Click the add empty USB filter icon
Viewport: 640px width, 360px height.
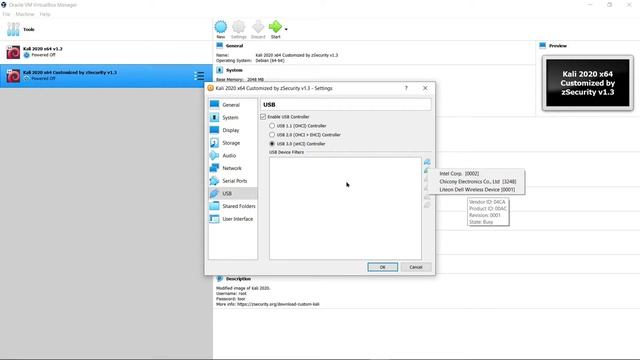click(427, 162)
